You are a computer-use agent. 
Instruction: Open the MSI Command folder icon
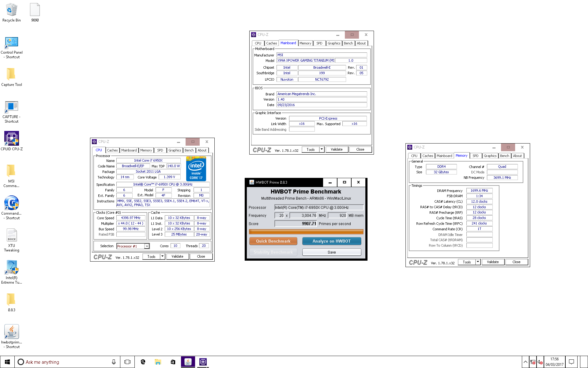pyautogui.click(x=12, y=176)
